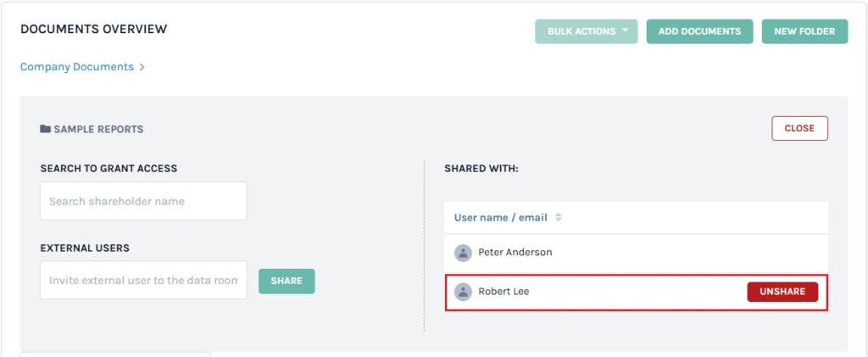Image resolution: width=868 pixels, height=357 pixels.
Task: Go to the Company Documents breadcrumb link
Action: pos(77,67)
